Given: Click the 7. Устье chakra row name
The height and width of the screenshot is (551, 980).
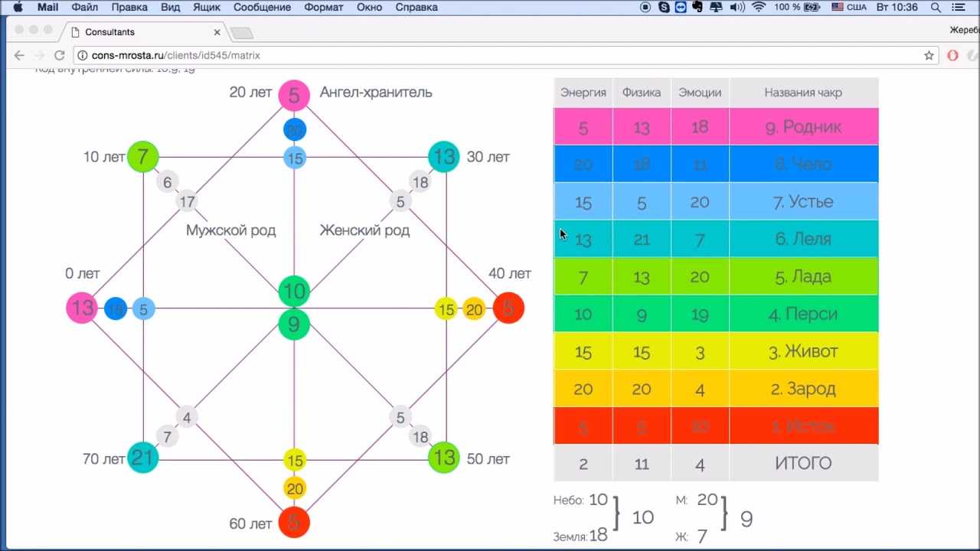Looking at the screenshot, I should [803, 202].
